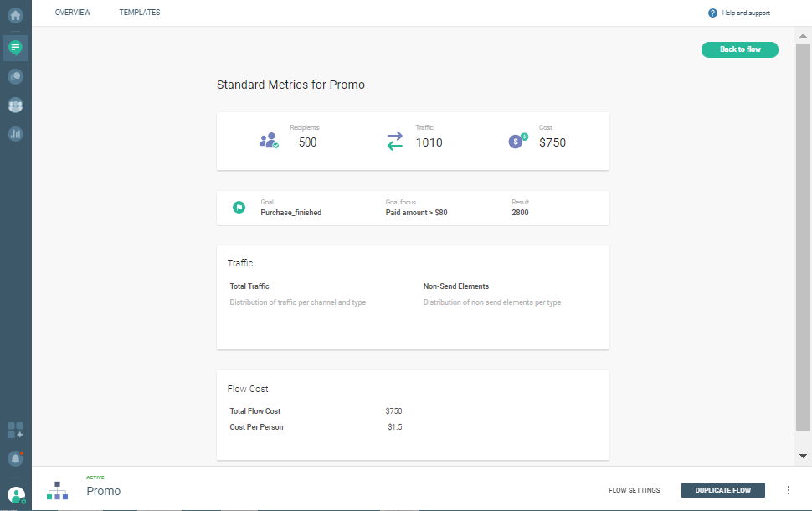Open the Conversations chat icon in sidebar

tap(15, 76)
